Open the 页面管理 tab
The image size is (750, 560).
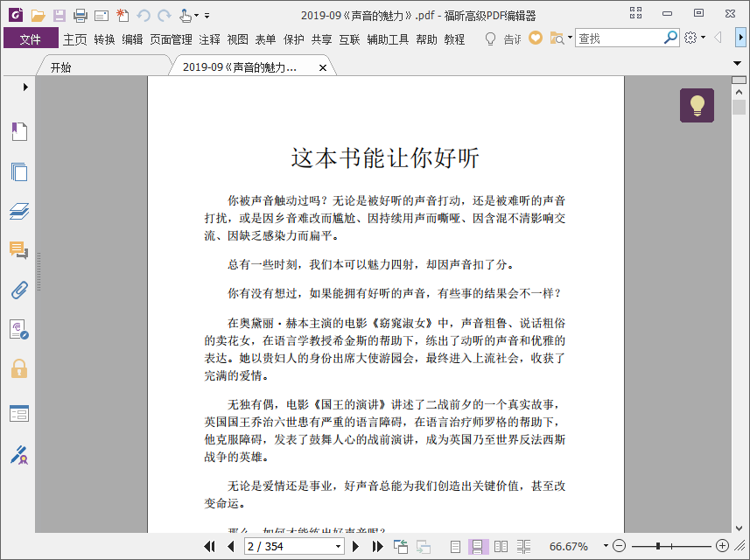[x=171, y=39]
